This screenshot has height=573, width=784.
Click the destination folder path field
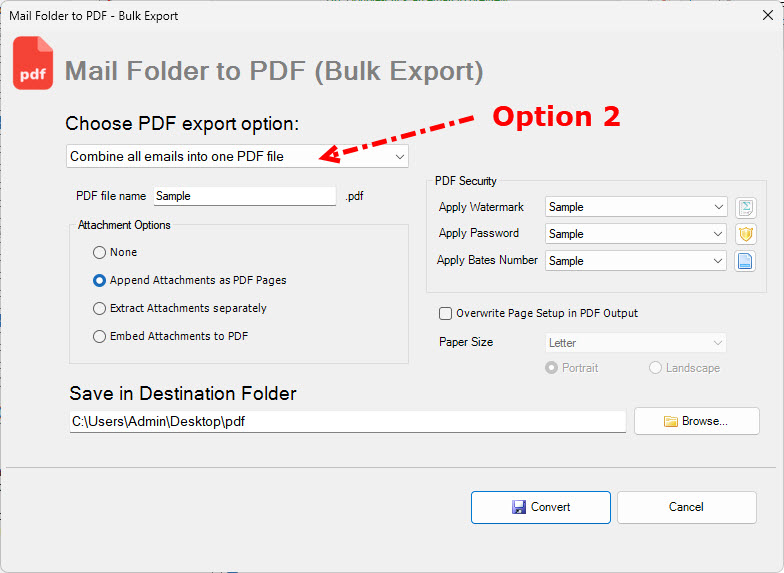(346, 422)
